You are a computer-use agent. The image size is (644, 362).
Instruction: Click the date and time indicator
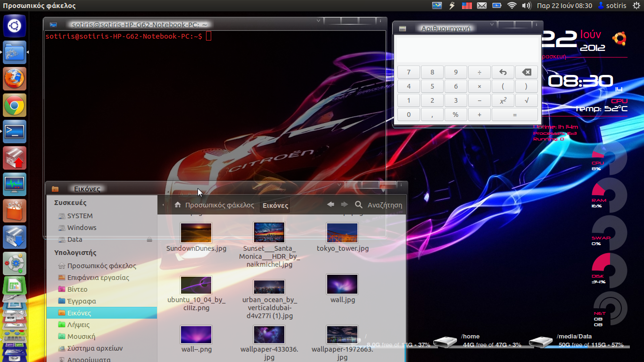(x=564, y=6)
